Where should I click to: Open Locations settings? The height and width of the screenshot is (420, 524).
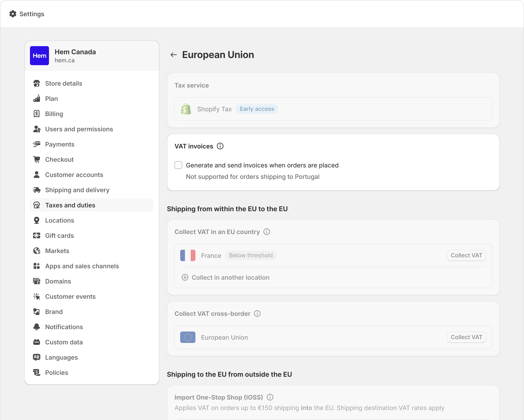click(x=92, y=220)
